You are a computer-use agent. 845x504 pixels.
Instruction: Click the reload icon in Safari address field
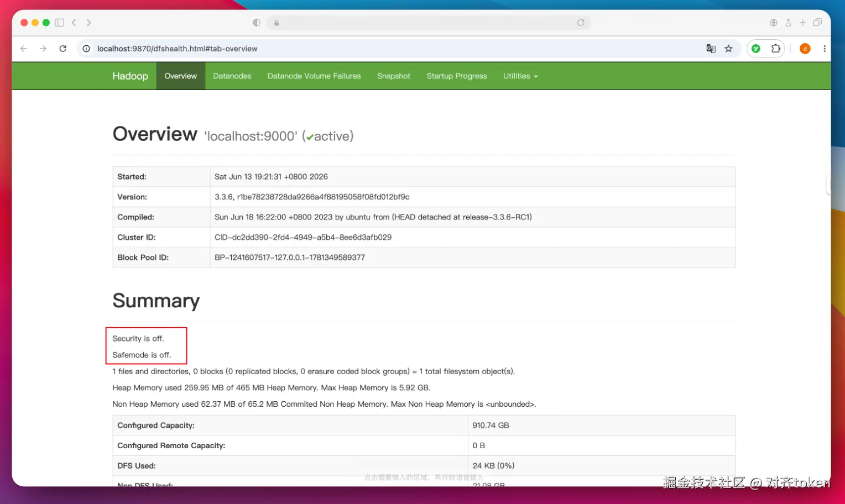(581, 23)
